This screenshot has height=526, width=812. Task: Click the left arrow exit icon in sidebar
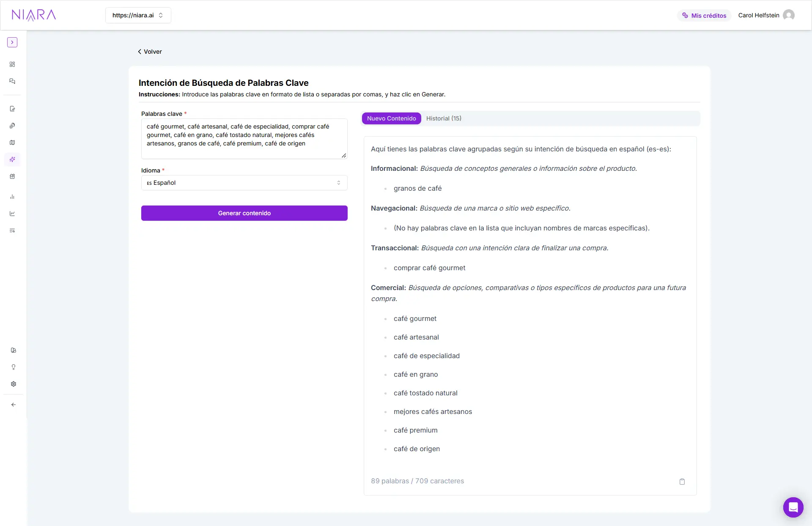click(14, 405)
